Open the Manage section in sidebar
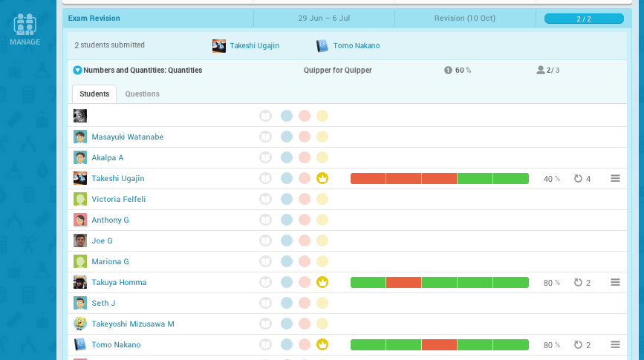 [25, 30]
